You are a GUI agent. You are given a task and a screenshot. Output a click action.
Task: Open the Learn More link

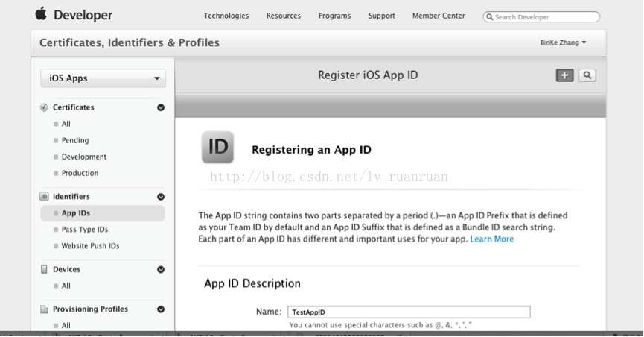[491, 239]
